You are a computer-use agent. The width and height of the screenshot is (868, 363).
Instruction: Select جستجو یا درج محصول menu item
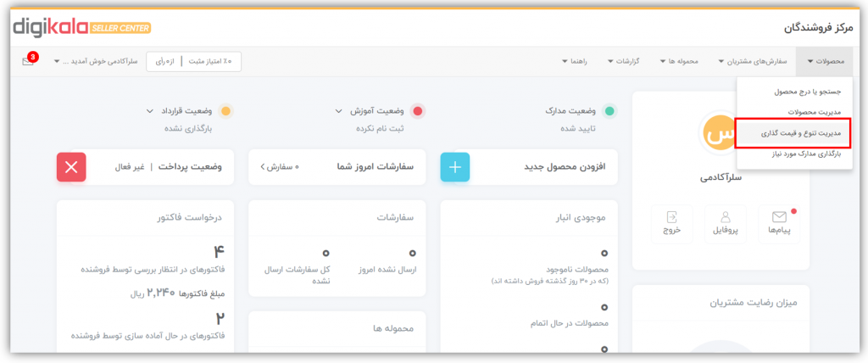pos(807,91)
